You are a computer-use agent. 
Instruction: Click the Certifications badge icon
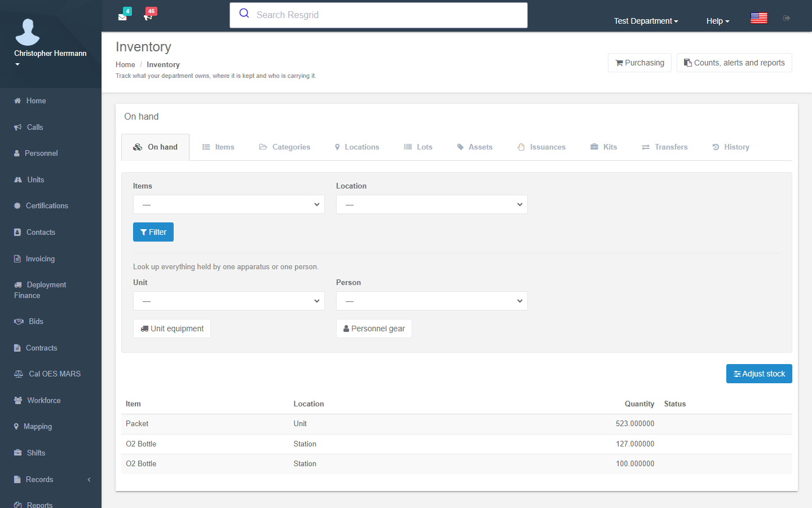[x=17, y=205]
